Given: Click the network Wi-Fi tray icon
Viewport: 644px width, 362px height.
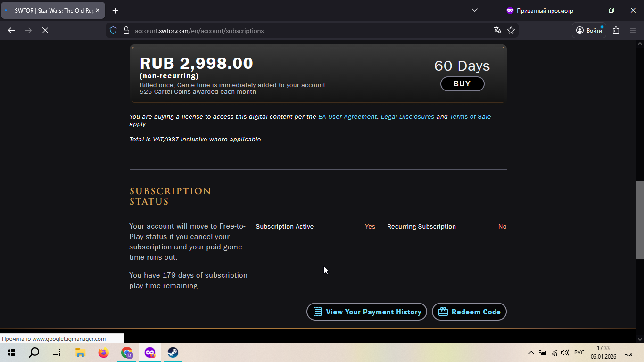Looking at the screenshot, I should (x=554, y=353).
